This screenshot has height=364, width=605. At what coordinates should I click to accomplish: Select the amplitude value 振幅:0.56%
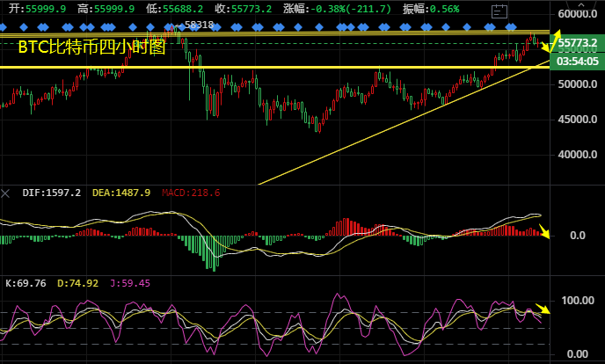click(431, 9)
